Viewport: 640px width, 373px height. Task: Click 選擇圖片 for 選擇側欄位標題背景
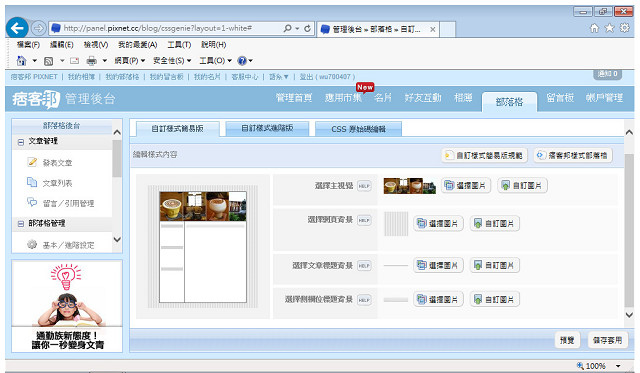(x=438, y=300)
